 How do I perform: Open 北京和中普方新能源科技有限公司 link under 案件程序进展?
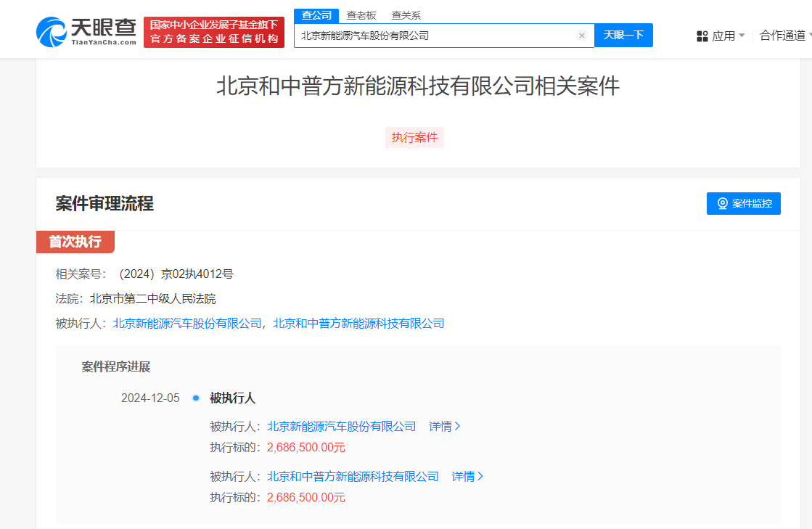[x=353, y=476]
